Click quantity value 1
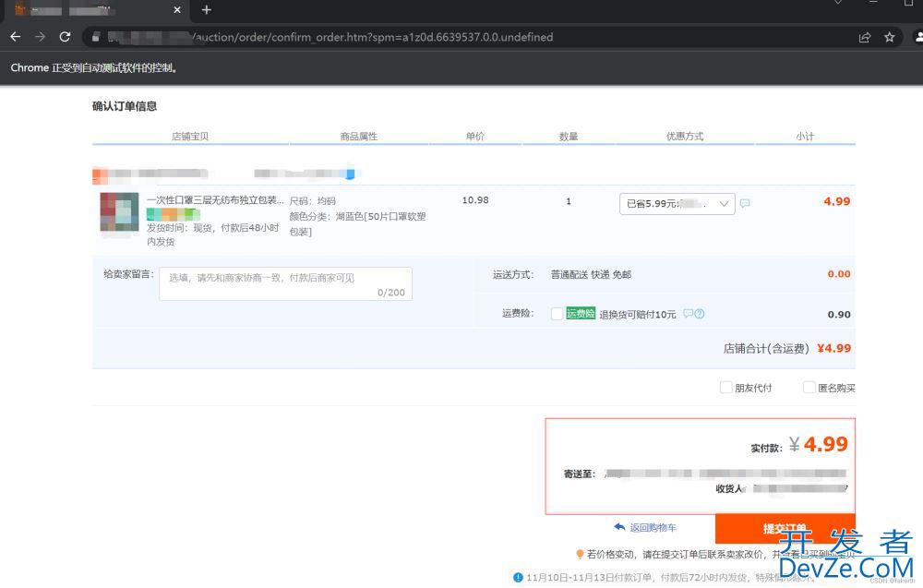 (568, 200)
